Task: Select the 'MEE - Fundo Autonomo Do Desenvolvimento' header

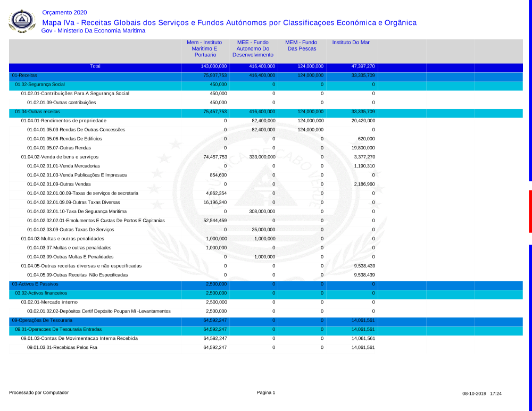Action: (x=253, y=48)
